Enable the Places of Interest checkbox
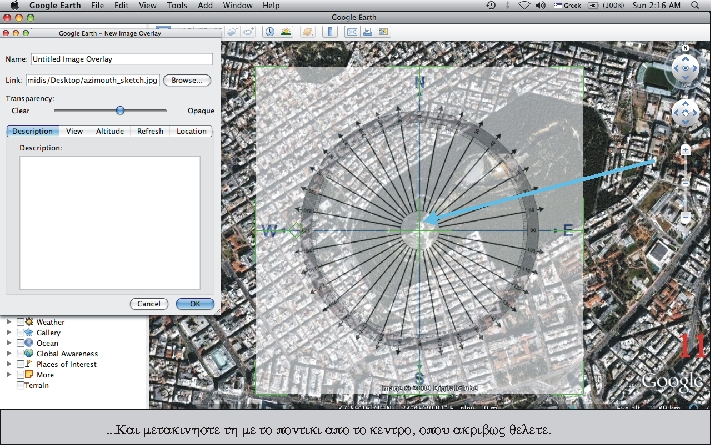The height and width of the screenshot is (445, 711). 20,364
